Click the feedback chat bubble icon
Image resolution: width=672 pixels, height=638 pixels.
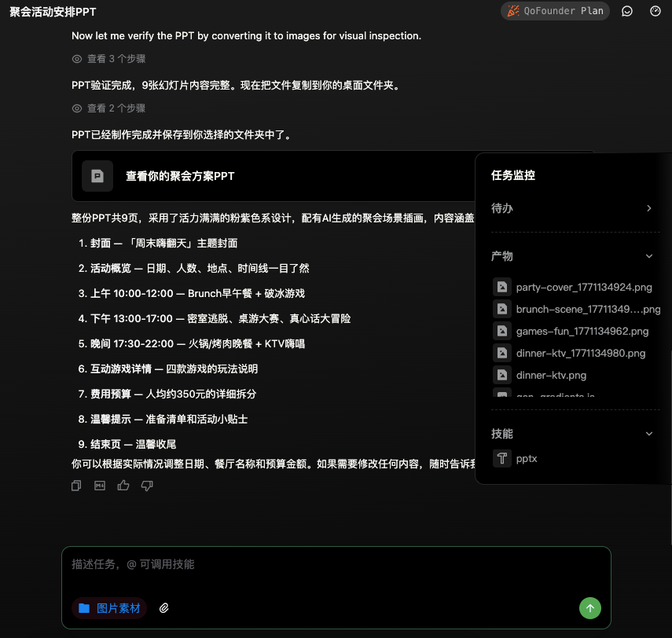tap(626, 11)
